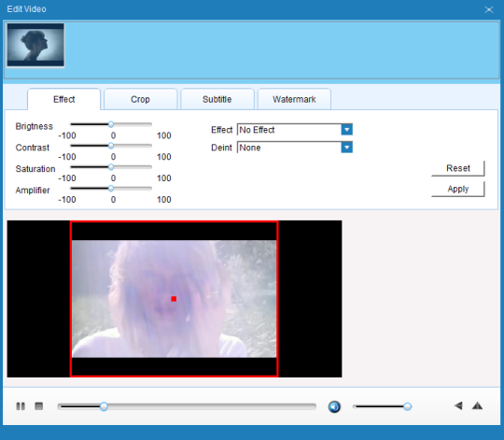The image size is (504, 440).
Task: Click the playback seek bar handle
Action: [x=104, y=406]
